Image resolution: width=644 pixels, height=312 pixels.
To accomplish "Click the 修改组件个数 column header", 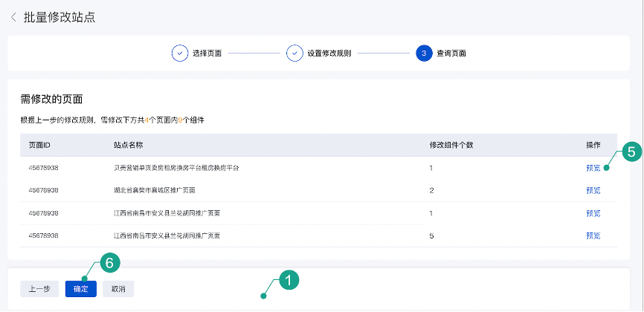I will click(451, 145).
